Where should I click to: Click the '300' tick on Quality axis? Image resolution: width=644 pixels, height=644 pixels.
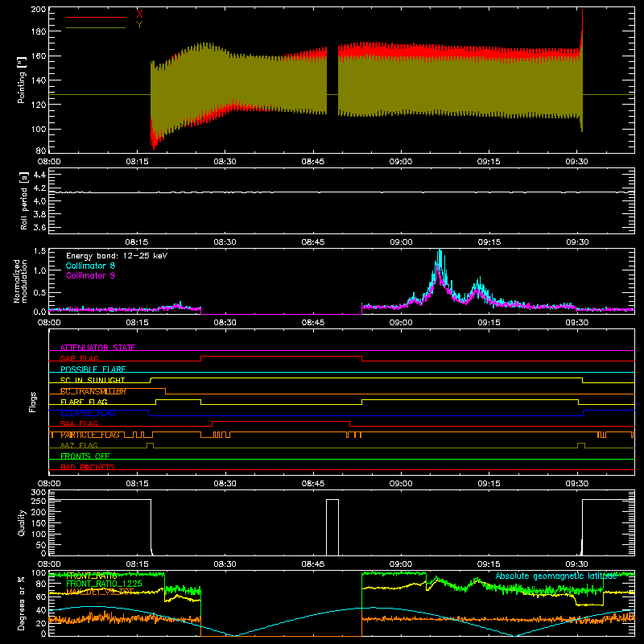pos(39,493)
